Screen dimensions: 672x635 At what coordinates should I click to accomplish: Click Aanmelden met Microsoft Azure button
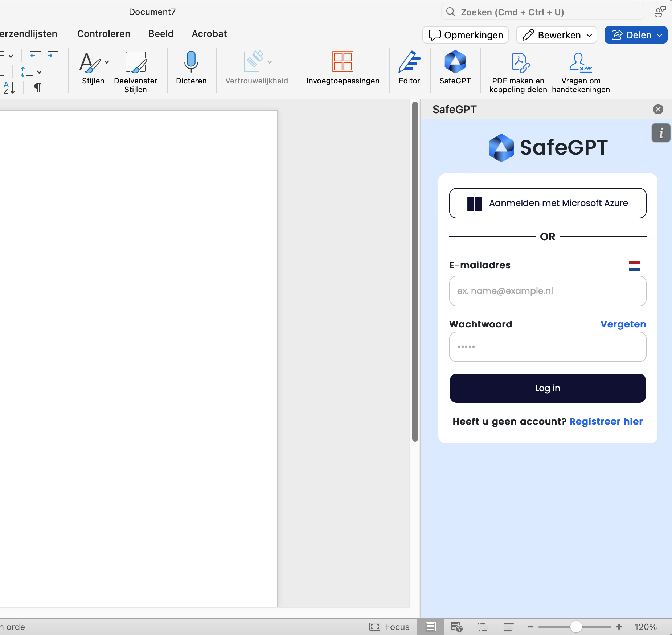click(548, 203)
